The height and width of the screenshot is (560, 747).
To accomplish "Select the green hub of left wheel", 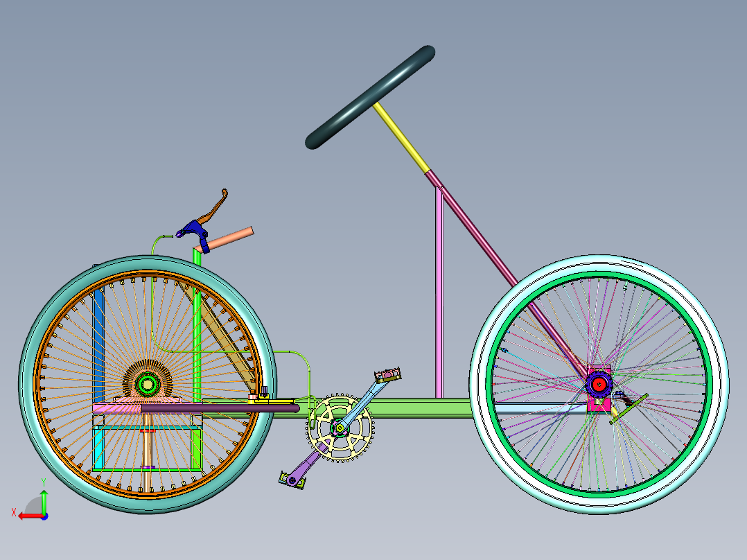I will click(147, 384).
